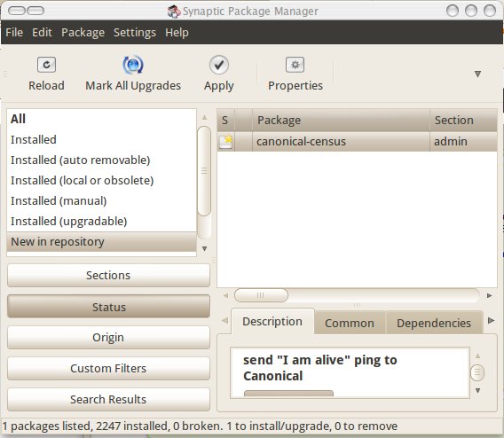Viewport: 504px width, 438px height.
Task: Click the Synaptic title bar app icon
Action: tap(174, 12)
